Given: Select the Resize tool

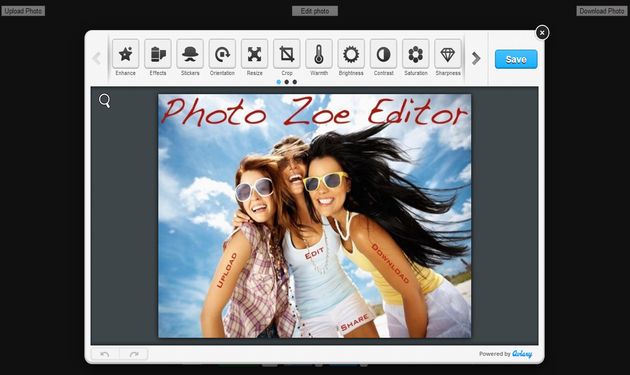Looking at the screenshot, I should point(254,54).
